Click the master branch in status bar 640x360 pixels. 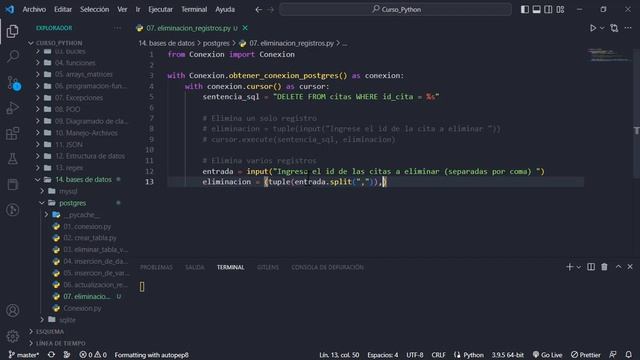[x=24, y=355]
